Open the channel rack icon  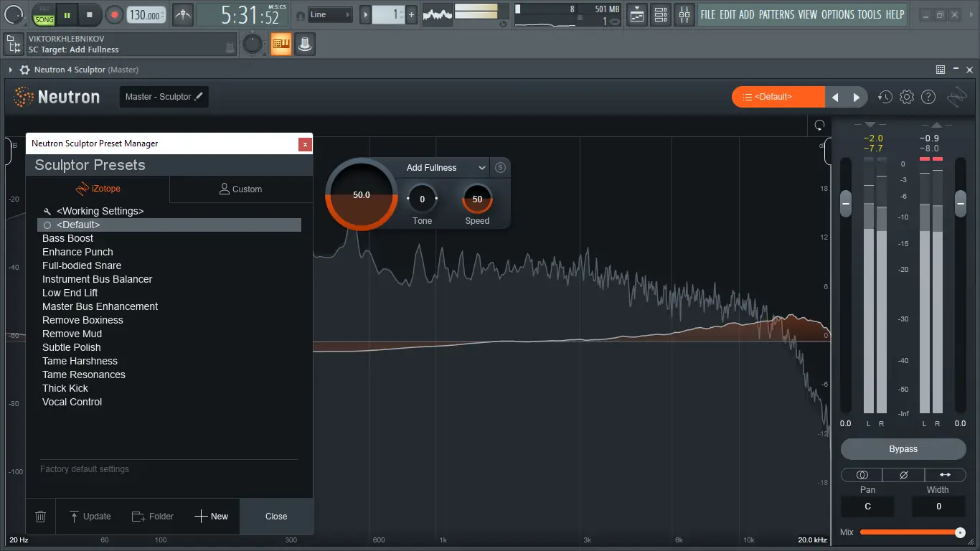[660, 14]
